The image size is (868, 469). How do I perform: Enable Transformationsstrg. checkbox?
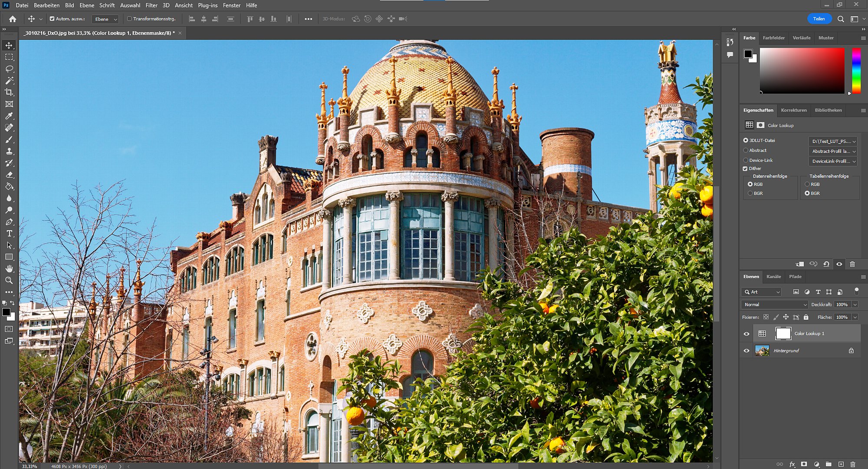click(x=129, y=19)
